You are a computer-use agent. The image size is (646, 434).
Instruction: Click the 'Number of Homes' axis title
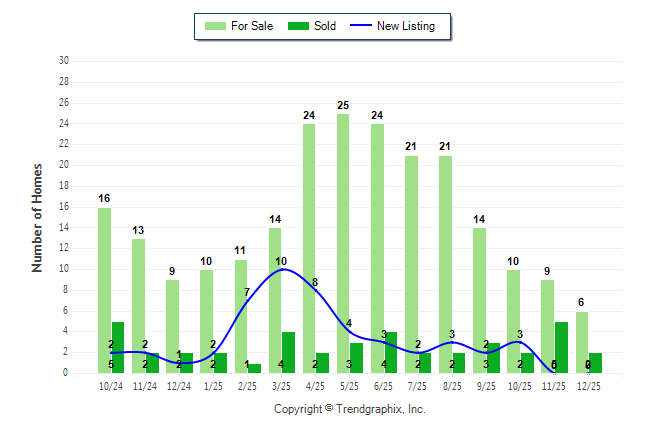coord(37,217)
